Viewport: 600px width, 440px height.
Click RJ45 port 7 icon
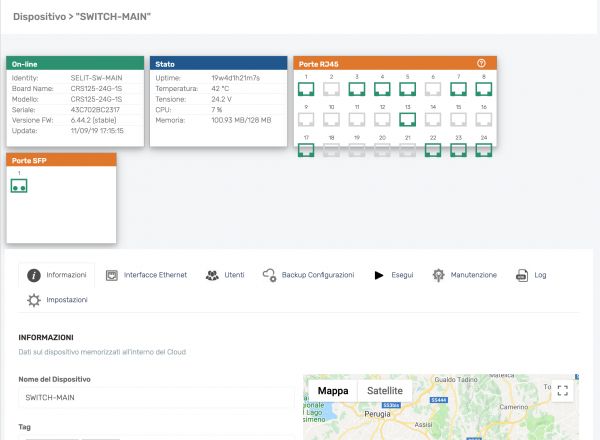[458, 89]
